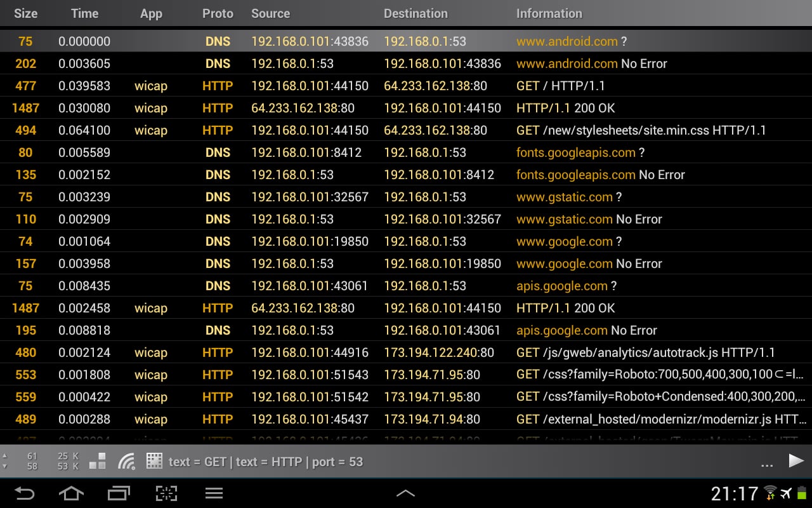Viewport: 812px width, 508px height.
Task: Tap the byte counter 25 K / 53 K
Action: [x=68, y=461]
